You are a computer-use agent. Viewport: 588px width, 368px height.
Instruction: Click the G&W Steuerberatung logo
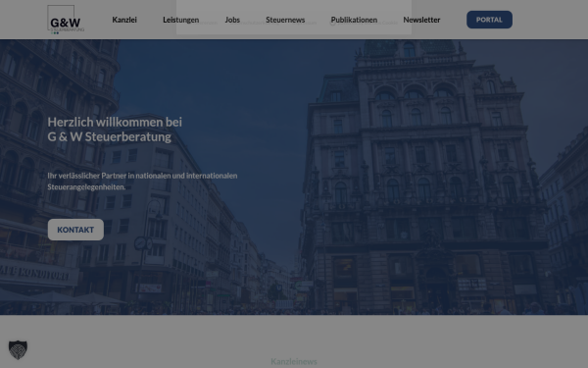click(x=66, y=20)
